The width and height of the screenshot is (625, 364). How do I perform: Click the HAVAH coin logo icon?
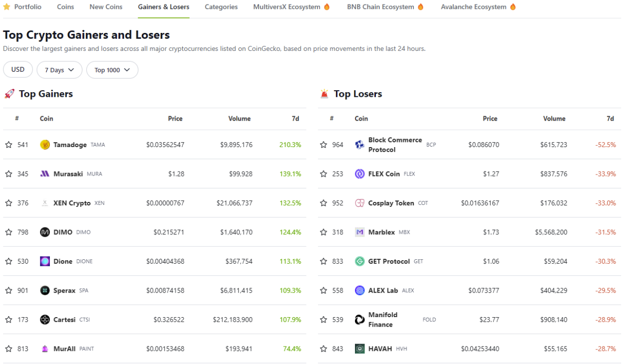point(360,349)
